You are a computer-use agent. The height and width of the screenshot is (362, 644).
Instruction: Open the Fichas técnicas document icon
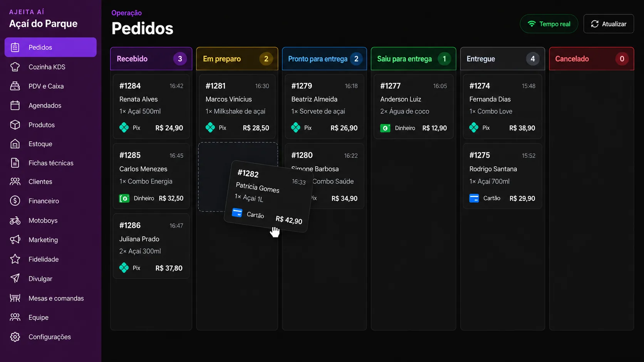15,163
